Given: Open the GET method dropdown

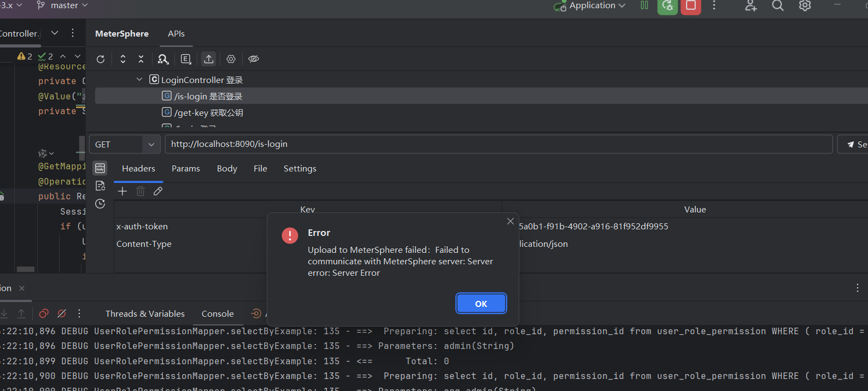Looking at the screenshot, I should coord(125,145).
